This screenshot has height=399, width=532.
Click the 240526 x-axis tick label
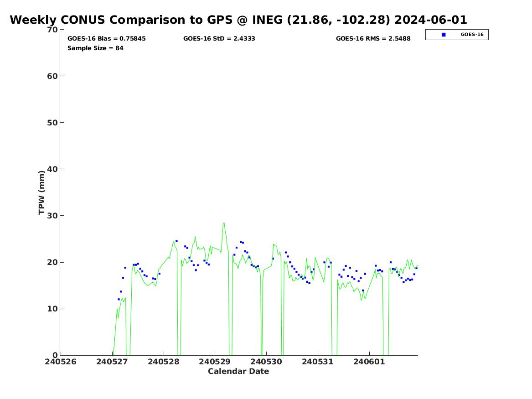pyautogui.click(x=61, y=362)
